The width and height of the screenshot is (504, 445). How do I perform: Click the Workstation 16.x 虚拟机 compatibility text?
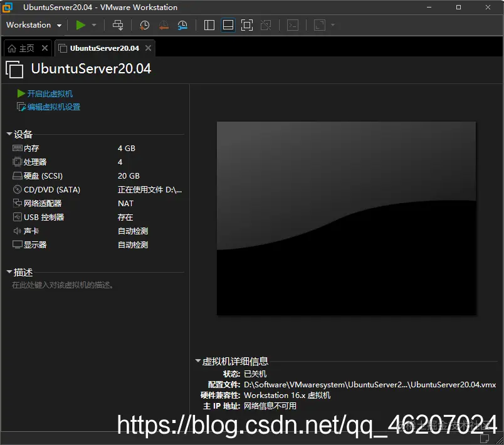pos(287,395)
